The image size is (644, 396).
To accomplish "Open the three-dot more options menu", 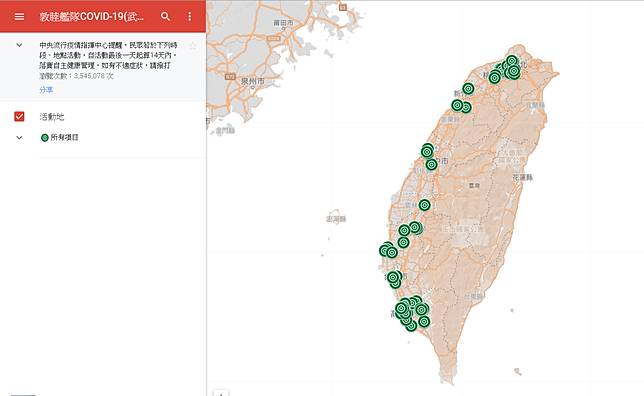I will coord(189,16).
